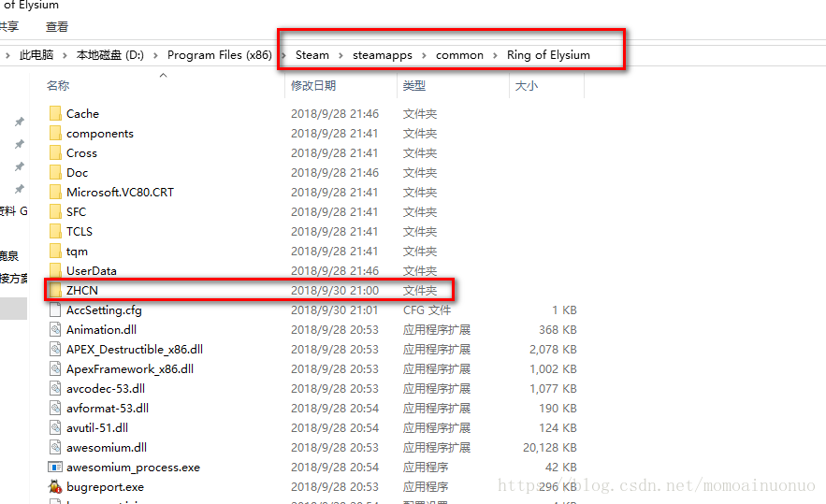Click the 2,078 KB size value
This screenshot has width=826, height=504.
553,349
